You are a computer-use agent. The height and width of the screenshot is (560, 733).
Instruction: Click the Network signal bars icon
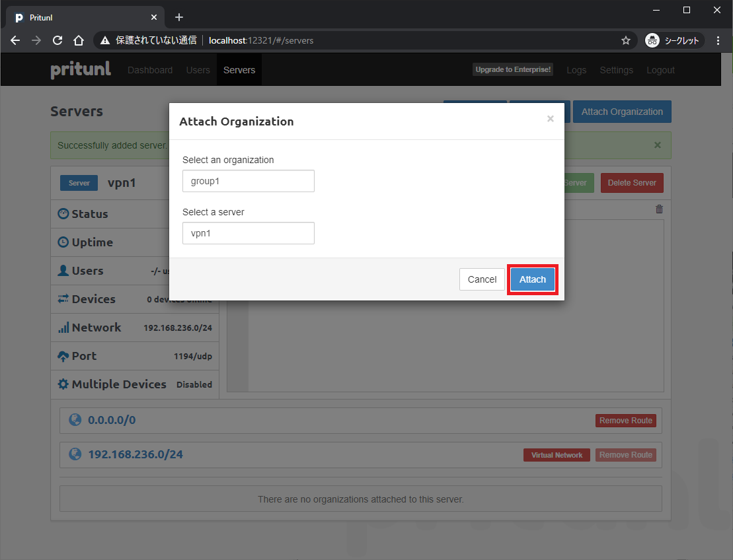[63, 328]
